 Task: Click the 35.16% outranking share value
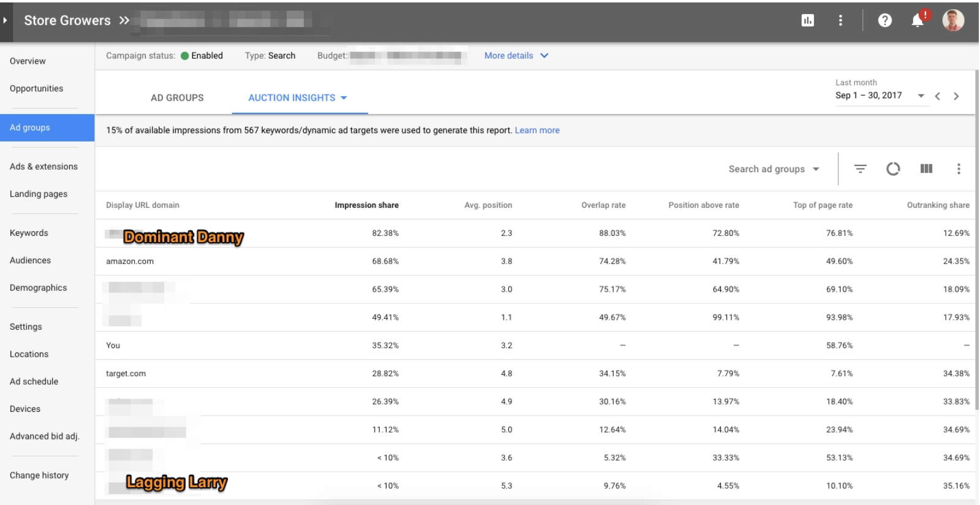pos(956,486)
